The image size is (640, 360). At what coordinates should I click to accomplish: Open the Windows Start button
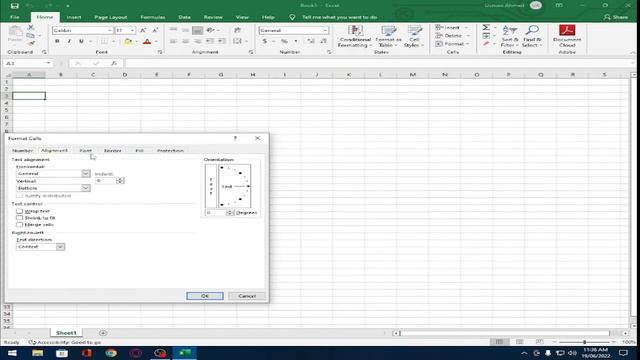tap(12, 353)
